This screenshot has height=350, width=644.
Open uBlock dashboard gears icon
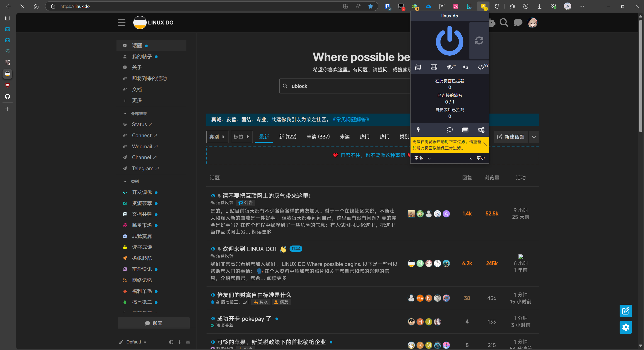tap(481, 130)
